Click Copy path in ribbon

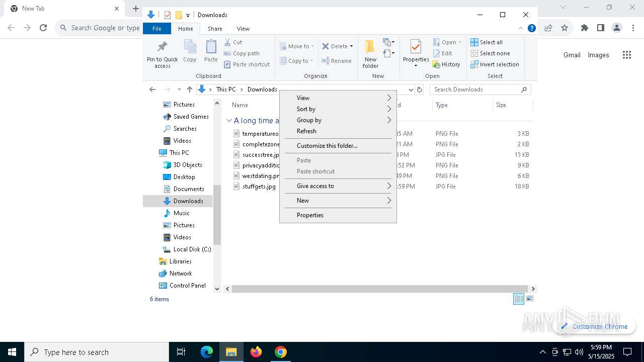242,53
